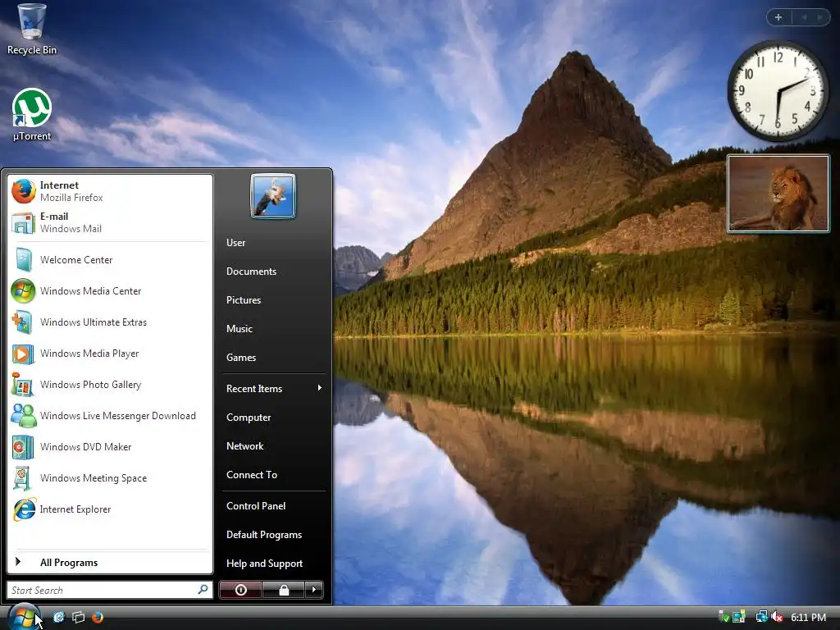
Task: Open Games from Start menu
Action: pyautogui.click(x=274, y=358)
